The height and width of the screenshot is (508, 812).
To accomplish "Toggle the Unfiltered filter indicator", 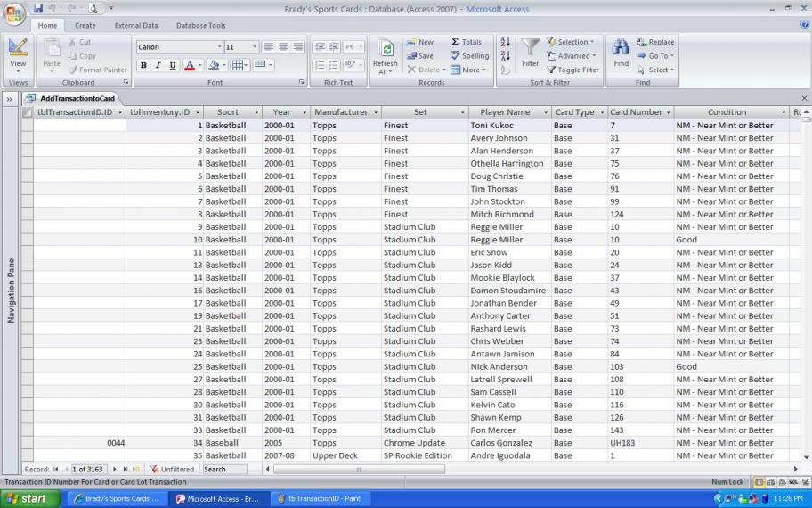I will pos(173,469).
